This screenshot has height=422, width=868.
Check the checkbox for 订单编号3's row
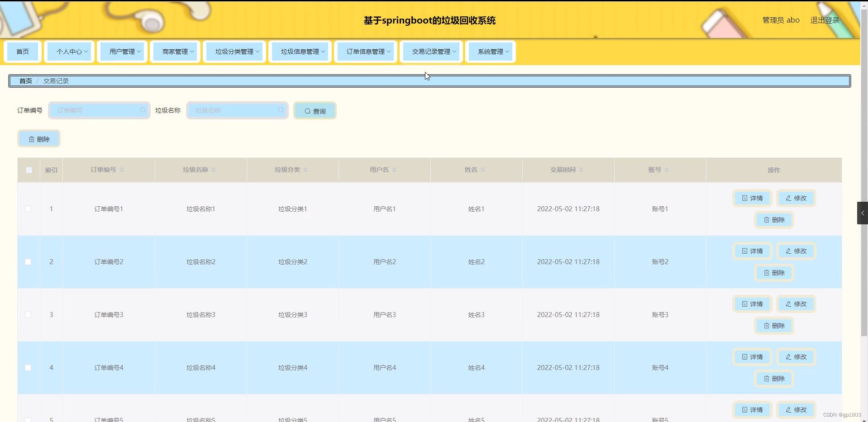click(x=28, y=315)
